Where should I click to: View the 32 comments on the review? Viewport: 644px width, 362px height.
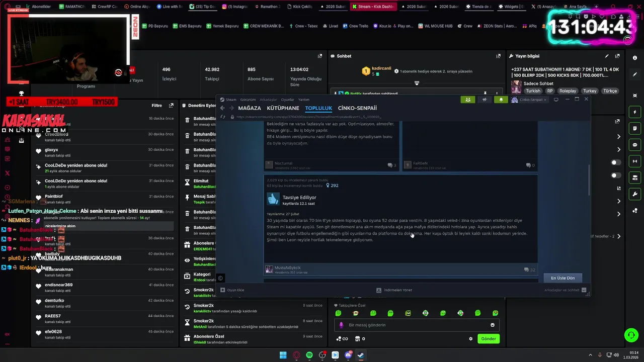[x=529, y=270]
